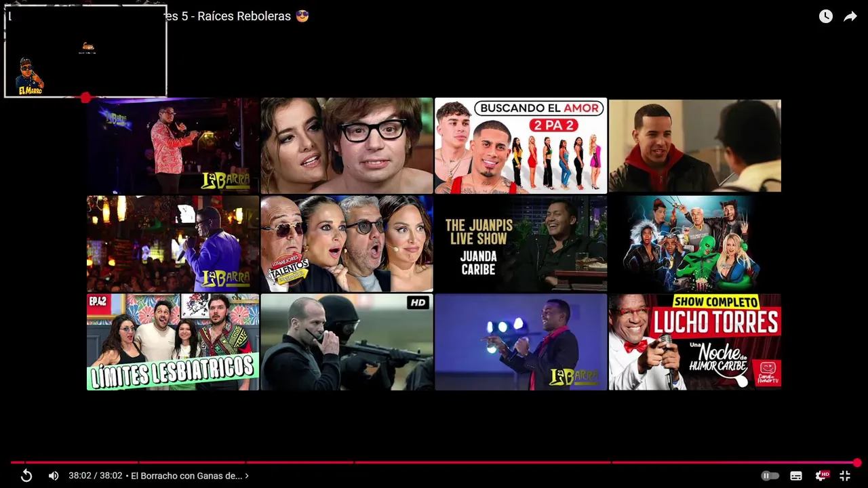Toggle the autoplay switch
The image size is (868, 488).
tap(770, 476)
